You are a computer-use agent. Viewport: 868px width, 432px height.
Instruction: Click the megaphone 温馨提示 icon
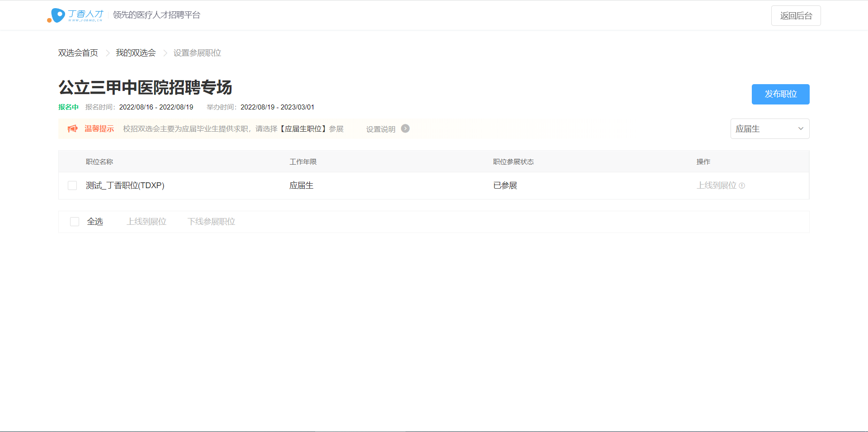click(x=72, y=129)
